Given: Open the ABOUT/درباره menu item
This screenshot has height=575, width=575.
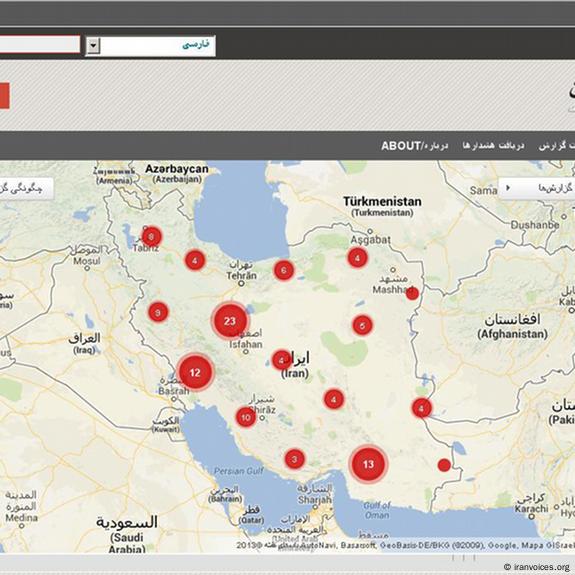Looking at the screenshot, I should (x=414, y=146).
